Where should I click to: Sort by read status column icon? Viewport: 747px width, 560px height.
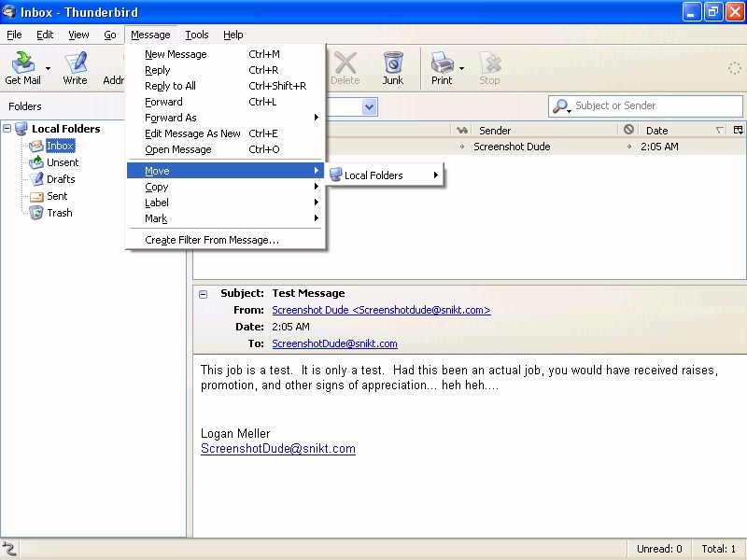461,130
